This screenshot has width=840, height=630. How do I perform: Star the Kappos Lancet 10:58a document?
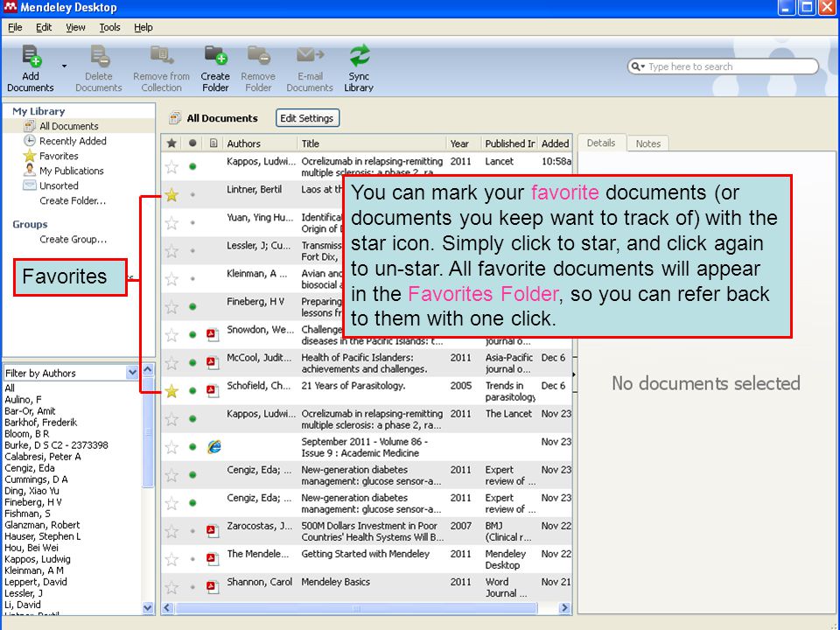coord(171,166)
